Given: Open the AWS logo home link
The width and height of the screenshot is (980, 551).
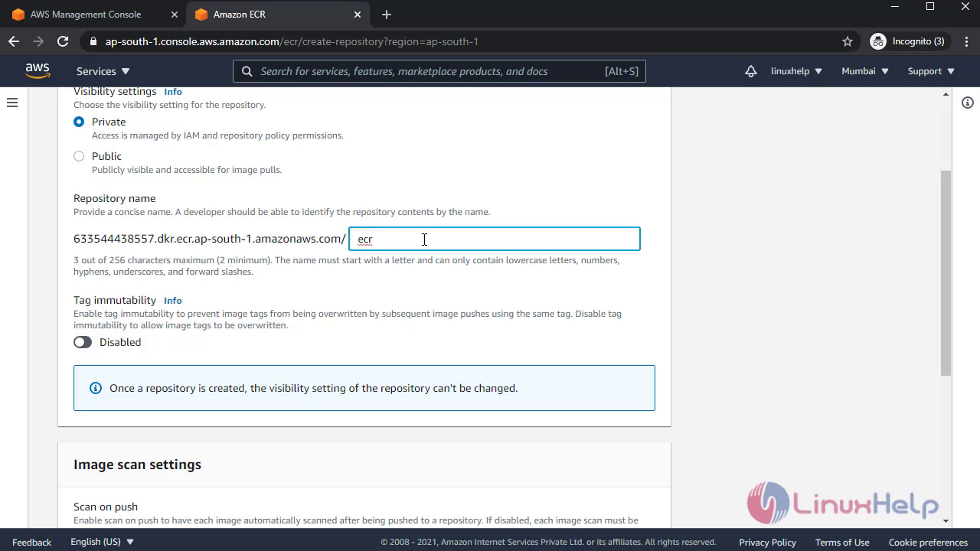Looking at the screenshot, I should click(38, 70).
